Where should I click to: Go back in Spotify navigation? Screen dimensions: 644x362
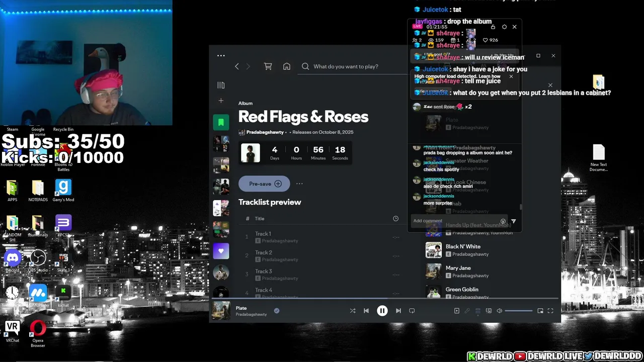tap(237, 66)
